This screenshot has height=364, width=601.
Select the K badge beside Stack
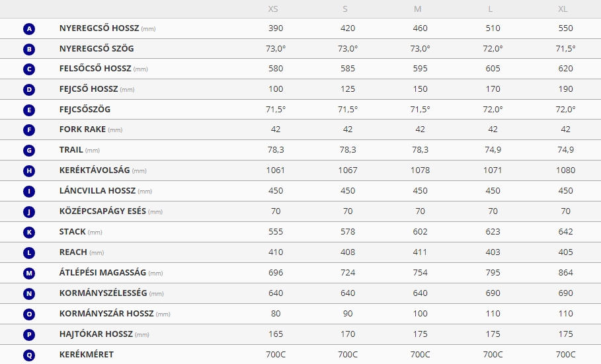tap(28, 233)
